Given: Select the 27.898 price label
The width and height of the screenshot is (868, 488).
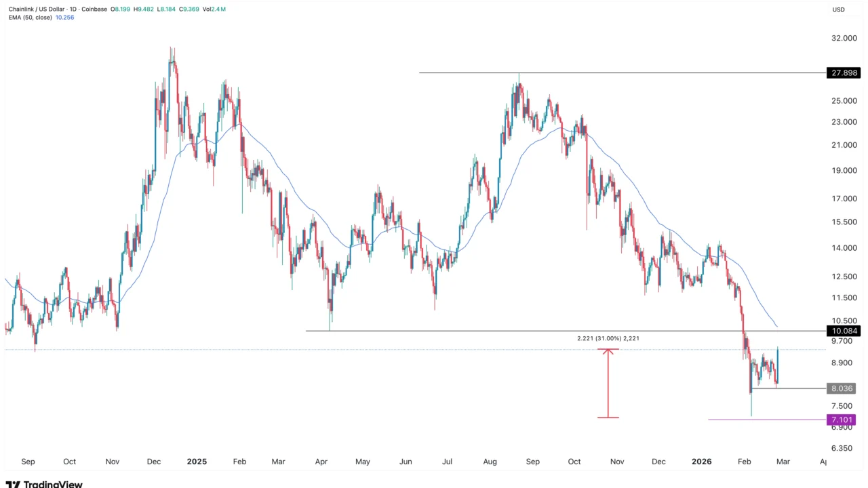Looking at the screenshot, I should (844, 73).
